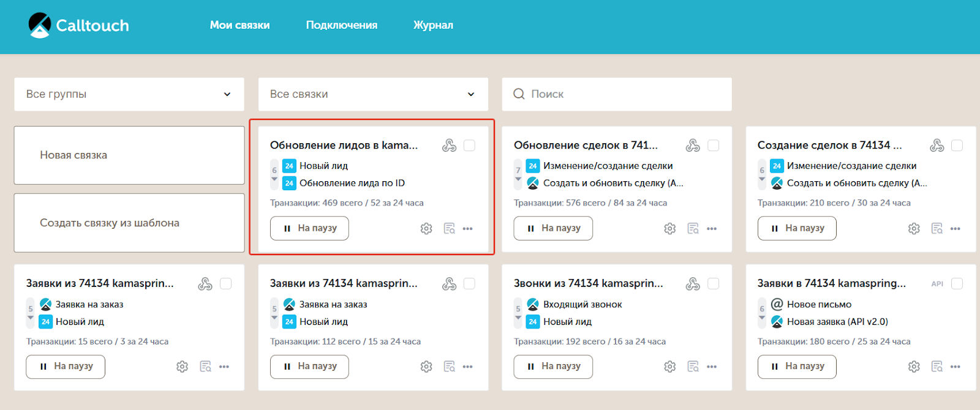Open settings gear for Обновление лидов card
This screenshot has height=410, width=980.
tap(426, 228)
